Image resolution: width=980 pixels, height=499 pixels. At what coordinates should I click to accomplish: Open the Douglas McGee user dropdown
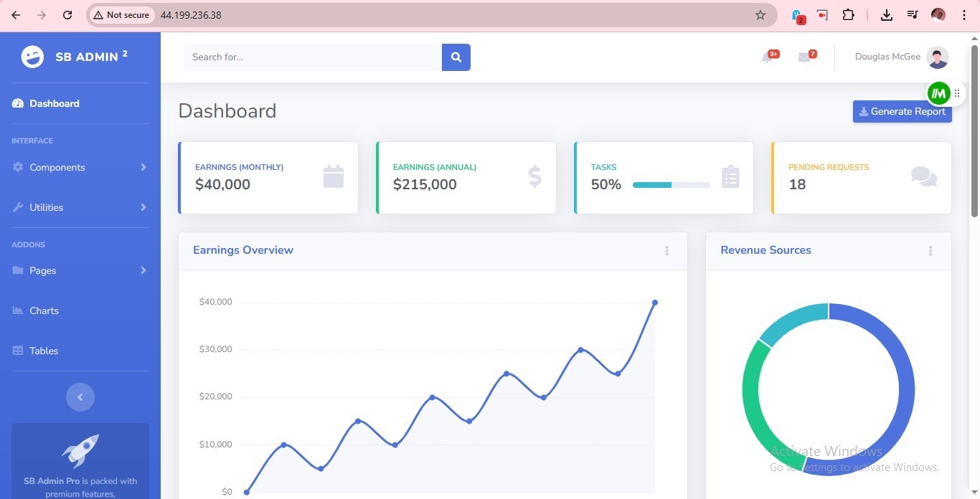(902, 57)
